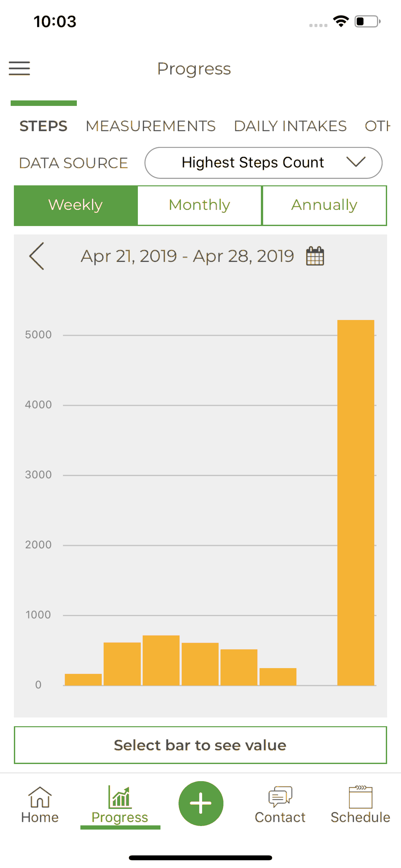Select the tallest bar above 5000
This screenshot has width=401, height=868.
tap(355, 502)
